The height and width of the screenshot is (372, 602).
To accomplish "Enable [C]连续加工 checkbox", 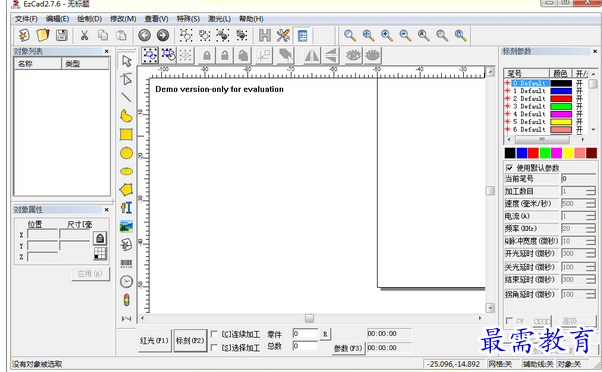I will click(x=215, y=334).
